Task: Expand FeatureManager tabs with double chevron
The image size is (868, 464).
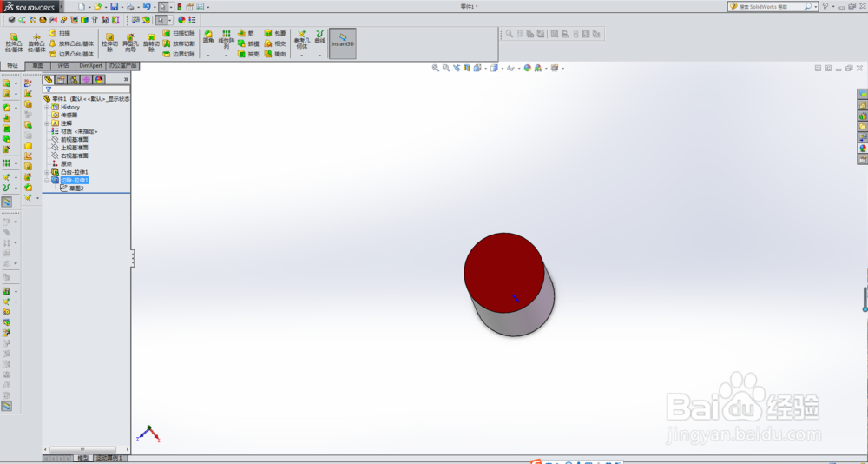Action: (x=126, y=79)
